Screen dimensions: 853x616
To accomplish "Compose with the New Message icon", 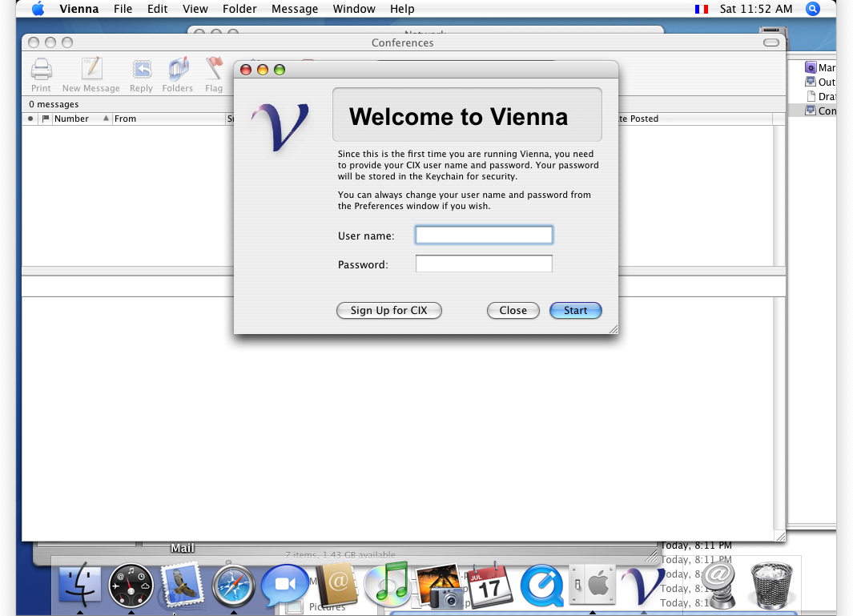I will (x=91, y=69).
